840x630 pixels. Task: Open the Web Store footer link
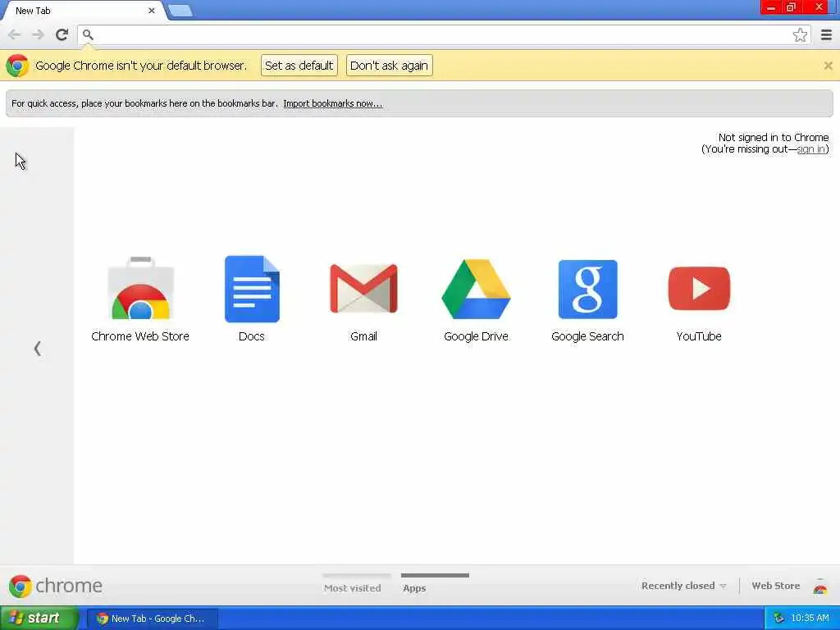click(x=776, y=586)
